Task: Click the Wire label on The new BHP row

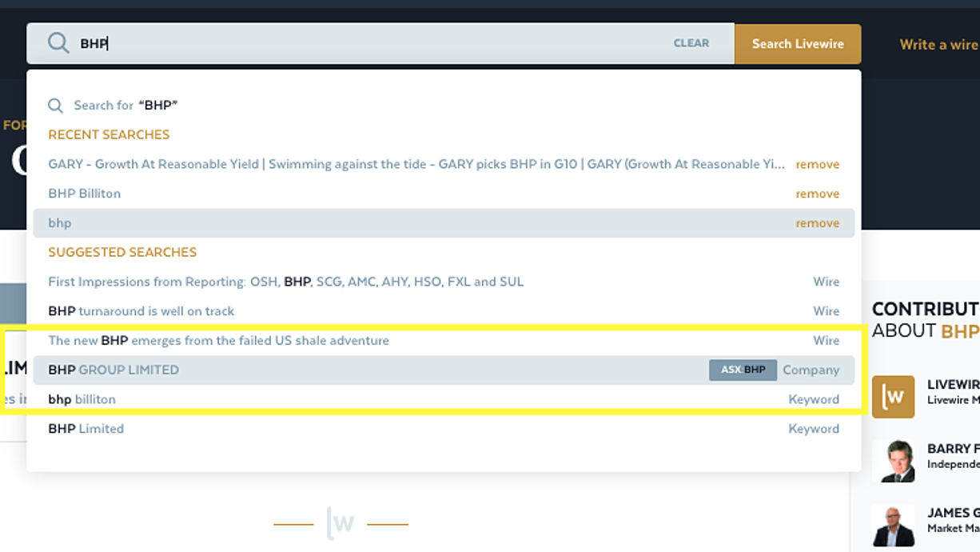Action: (827, 341)
